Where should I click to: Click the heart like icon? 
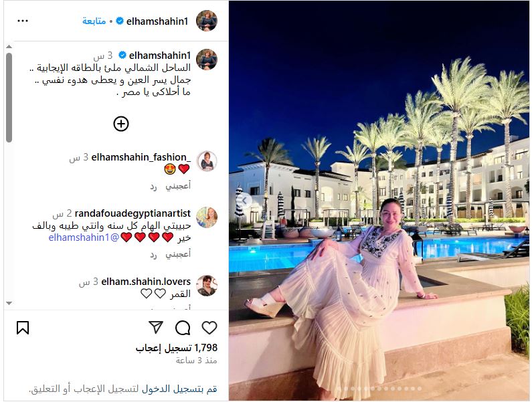pos(209,328)
